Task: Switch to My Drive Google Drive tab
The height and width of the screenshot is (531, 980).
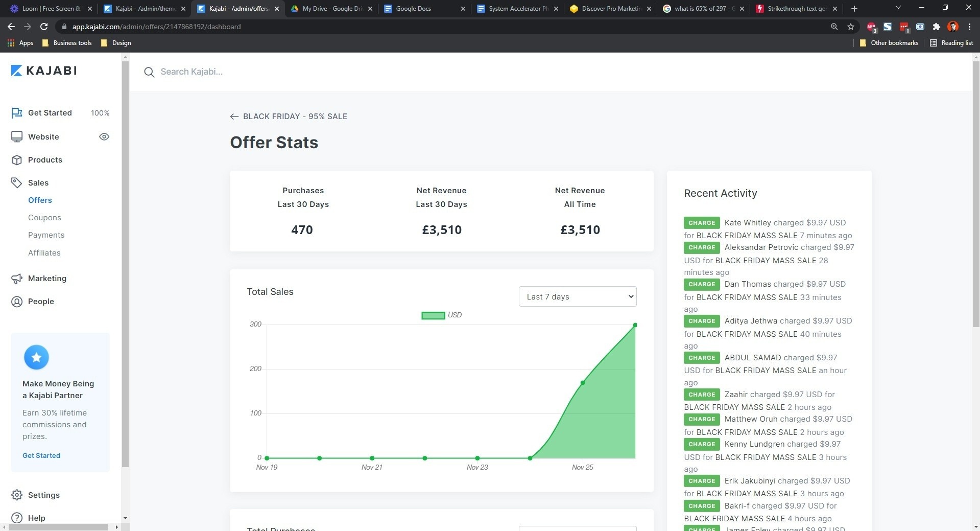Action: [332, 9]
